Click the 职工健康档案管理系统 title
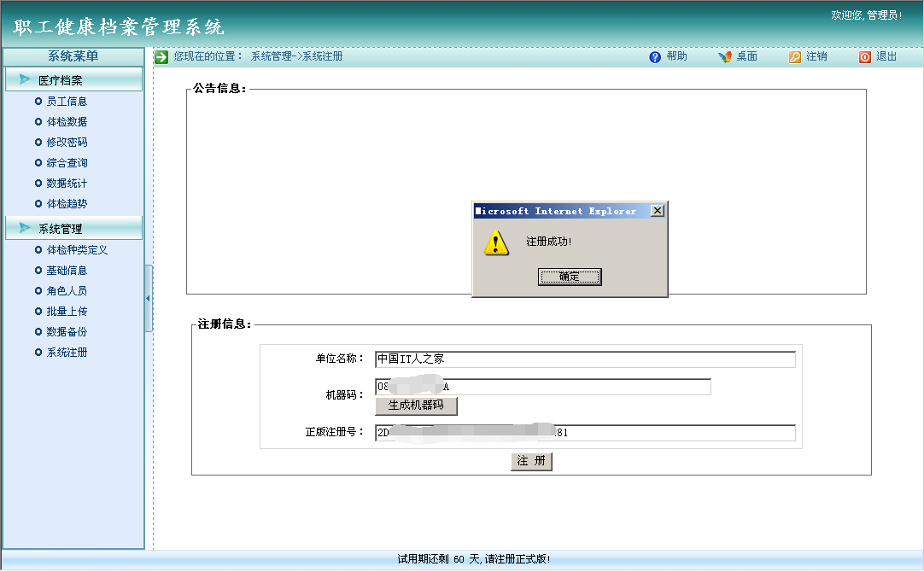The width and height of the screenshot is (924, 572). pos(119,27)
